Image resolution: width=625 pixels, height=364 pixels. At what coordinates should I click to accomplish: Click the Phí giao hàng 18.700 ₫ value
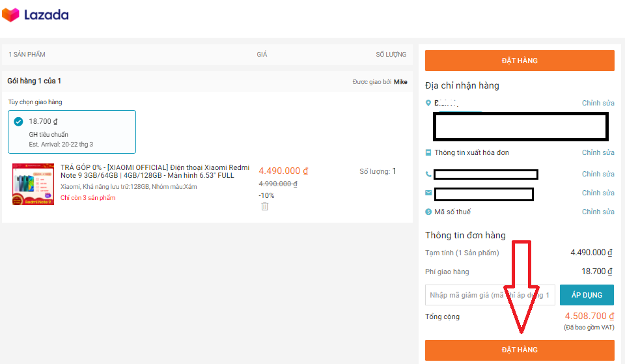tap(597, 272)
